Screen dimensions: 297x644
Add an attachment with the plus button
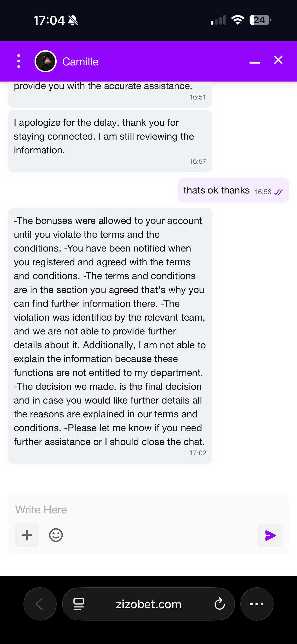click(x=27, y=535)
